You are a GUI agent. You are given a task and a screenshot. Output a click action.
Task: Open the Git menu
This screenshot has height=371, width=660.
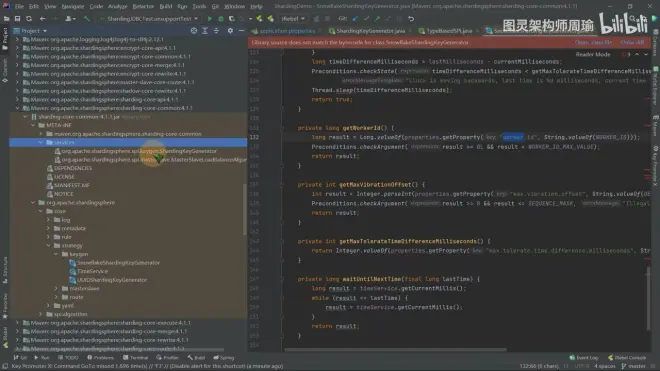[x=215, y=6]
